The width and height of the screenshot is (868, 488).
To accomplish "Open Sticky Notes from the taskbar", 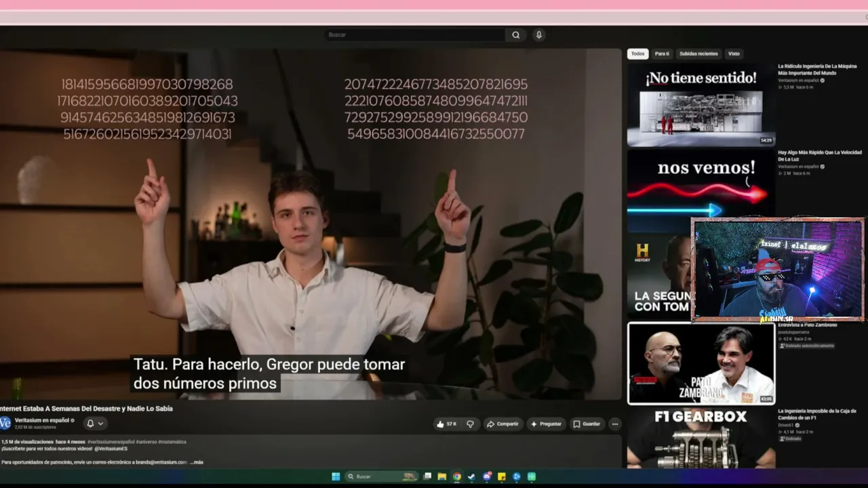I will (x=502, y=476).
